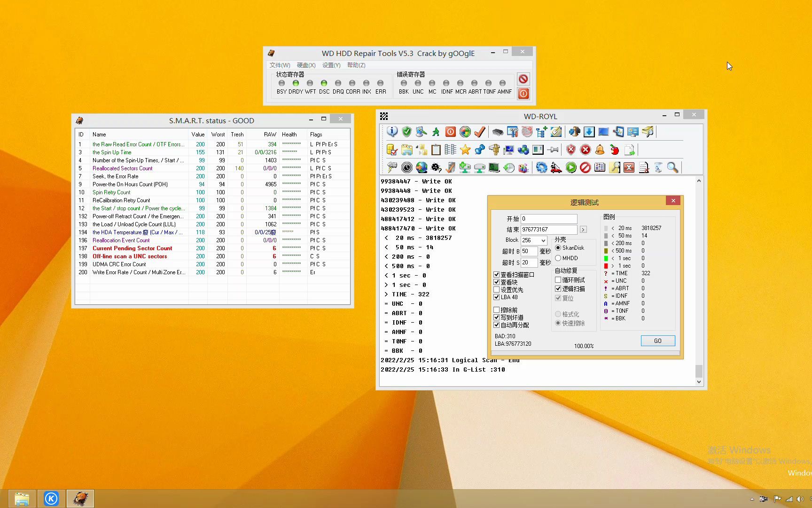Click the recycle bin toolbar icon
Image resolution: width=812 pixels, height=508 pixels.
click(658, 167)
